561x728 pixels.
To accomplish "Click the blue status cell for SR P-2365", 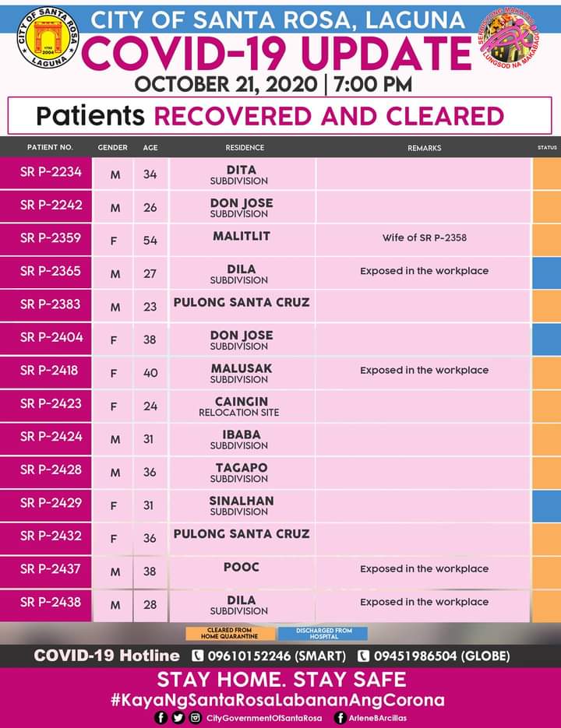I will click(x=546, y=273).
